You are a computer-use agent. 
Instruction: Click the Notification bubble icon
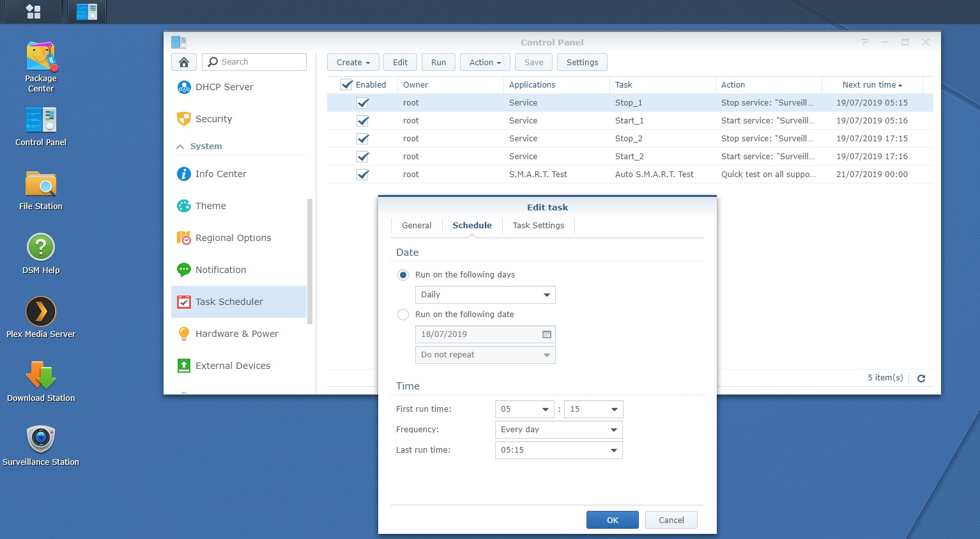click(x=184, y=270)
